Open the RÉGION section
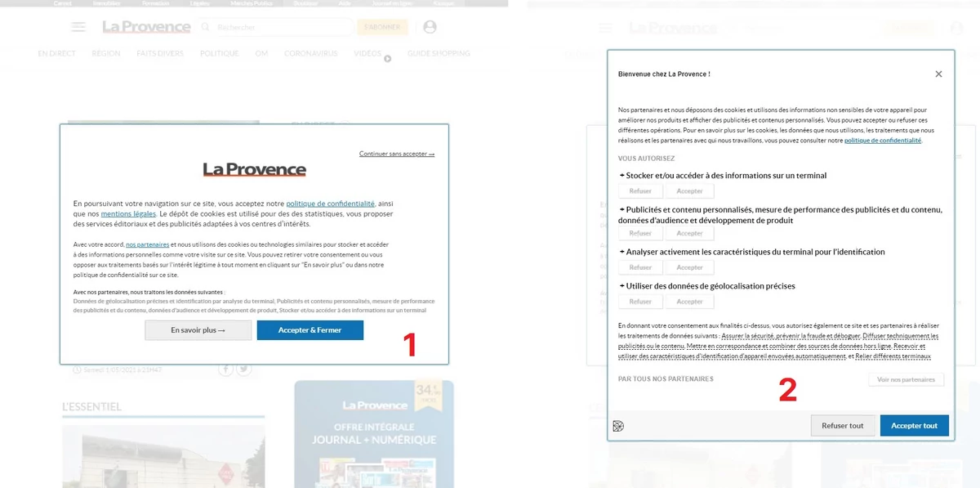Screen dimensions: 980x488 click(x=106, y=54)
